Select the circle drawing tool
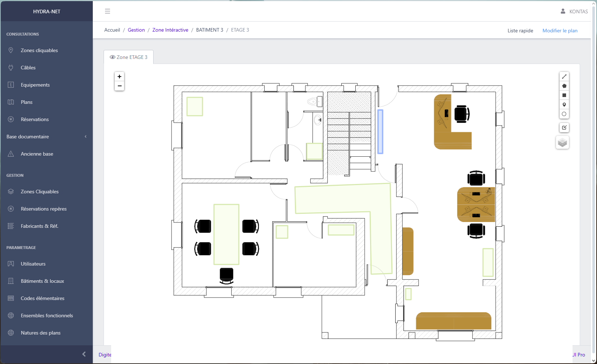This screenshot has width=597, height=364. tap(564, 114)
